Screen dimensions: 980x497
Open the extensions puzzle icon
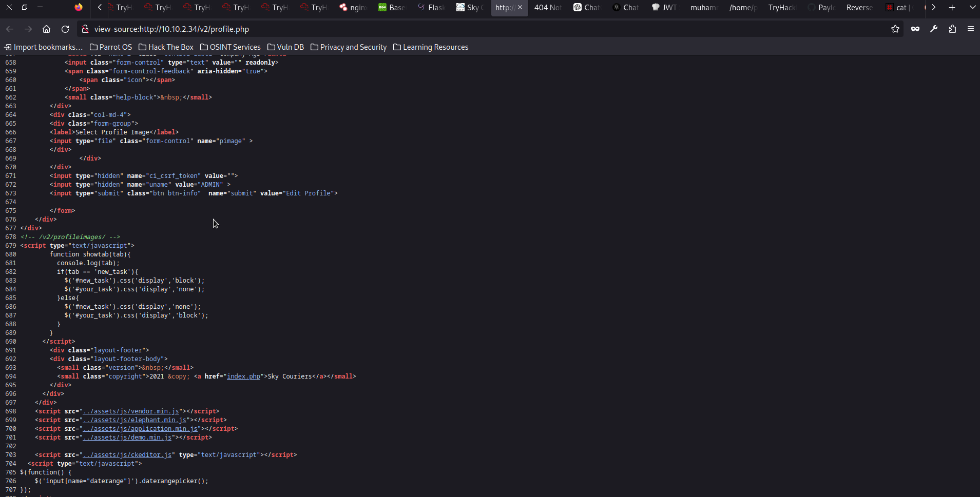point(952,29)
